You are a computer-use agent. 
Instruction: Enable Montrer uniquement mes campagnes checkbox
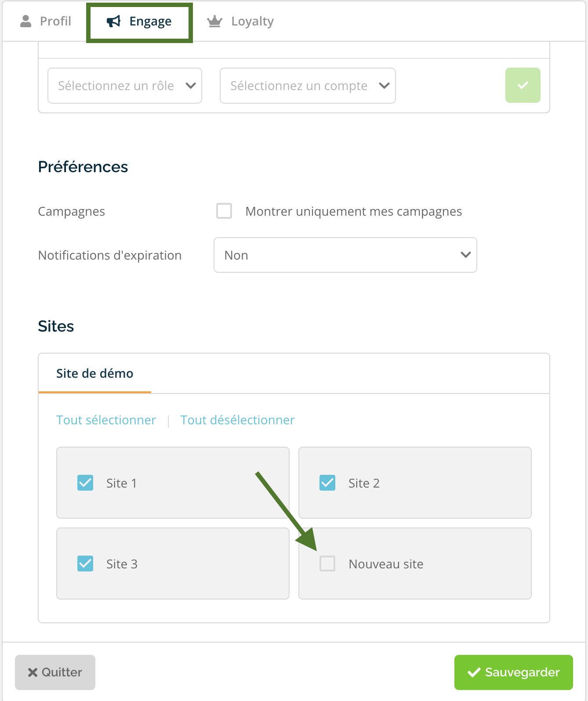pos(224,211)
